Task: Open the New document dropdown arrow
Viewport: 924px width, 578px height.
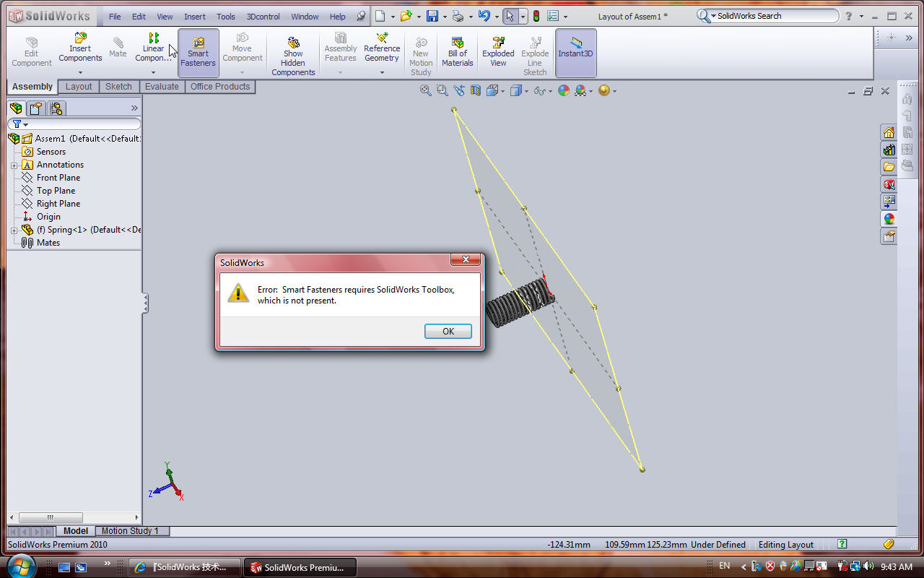Action: (x=393, y=17)
